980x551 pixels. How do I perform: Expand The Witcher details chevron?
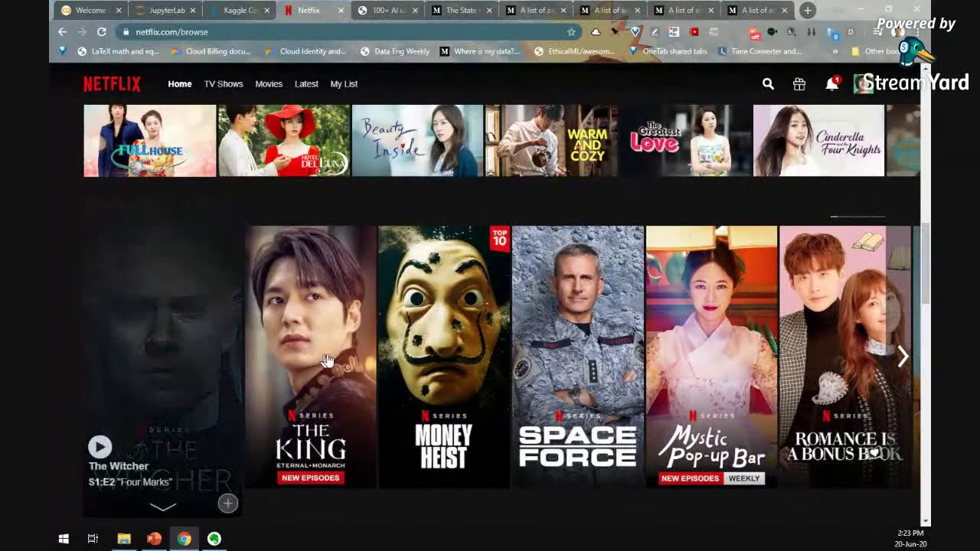tap(163, 506)
